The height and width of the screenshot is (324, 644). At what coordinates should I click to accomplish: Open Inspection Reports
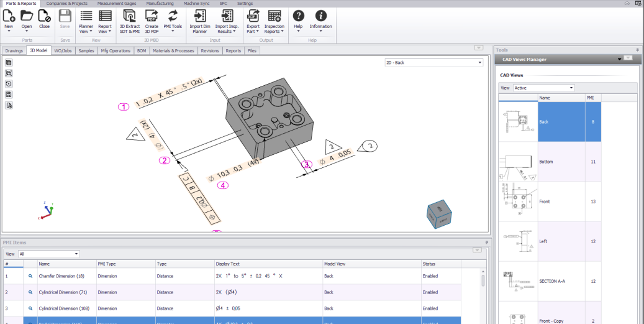[274, 16]
